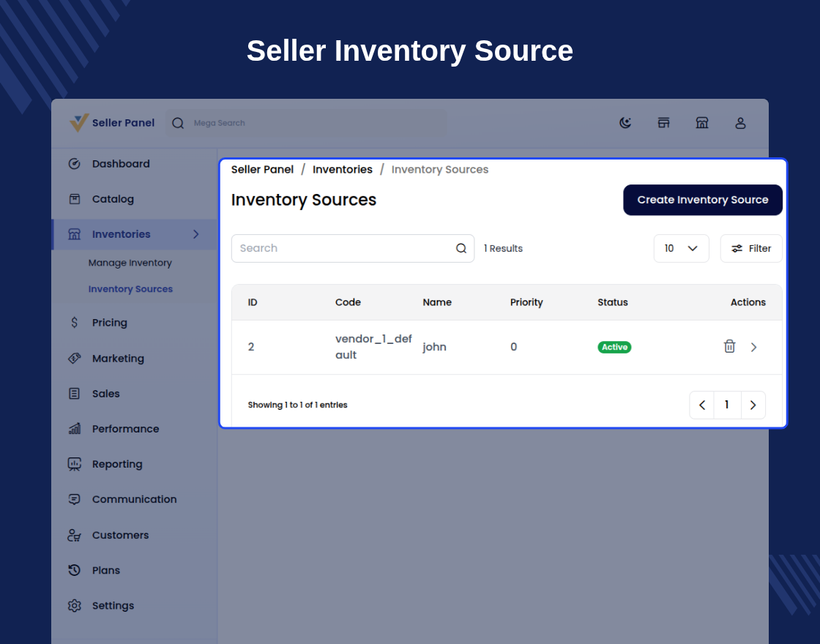Viewport: 820px width, 644px height.
Task: Open the 10 per-page dropdown
Action: (x=682, y=248)
